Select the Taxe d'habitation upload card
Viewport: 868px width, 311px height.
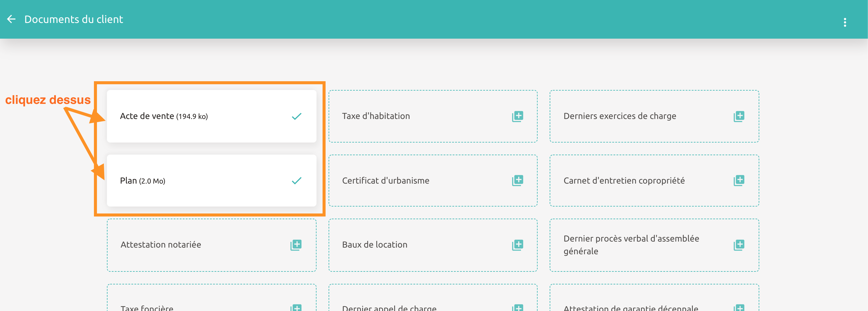pyautogui.click(x=433, y=116)
